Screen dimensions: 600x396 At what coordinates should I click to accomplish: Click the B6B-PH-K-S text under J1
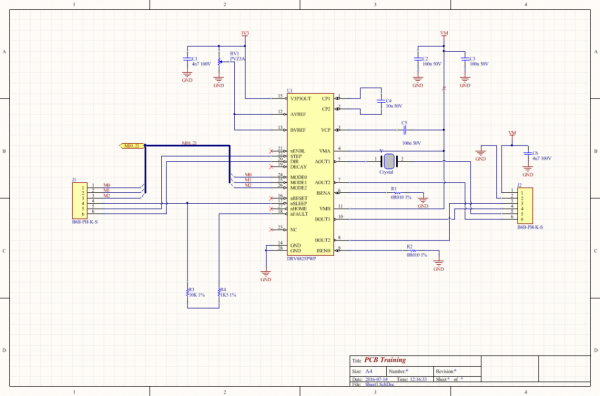pos(85,222)
